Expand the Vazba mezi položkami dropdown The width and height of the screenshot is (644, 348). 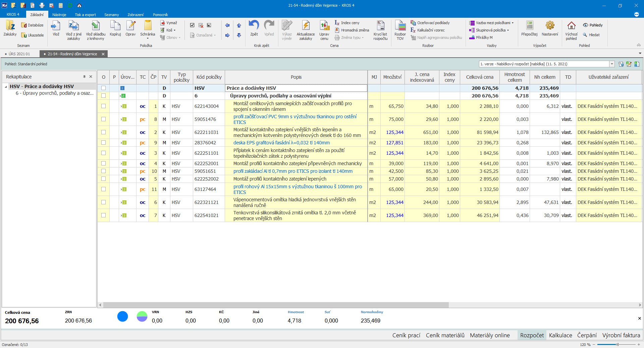(x=513, y=23)
